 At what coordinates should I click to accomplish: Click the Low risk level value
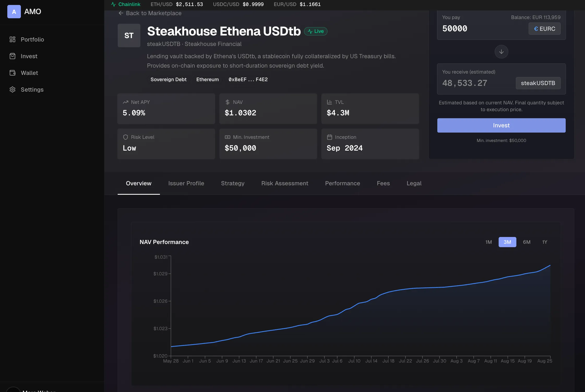coord(129,148)
